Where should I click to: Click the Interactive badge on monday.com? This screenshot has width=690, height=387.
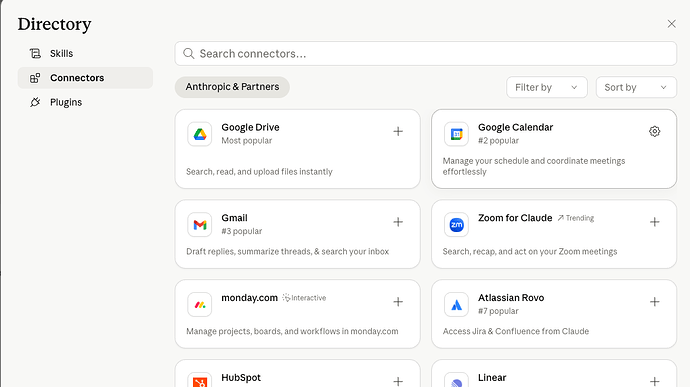[x=304, y=298]
